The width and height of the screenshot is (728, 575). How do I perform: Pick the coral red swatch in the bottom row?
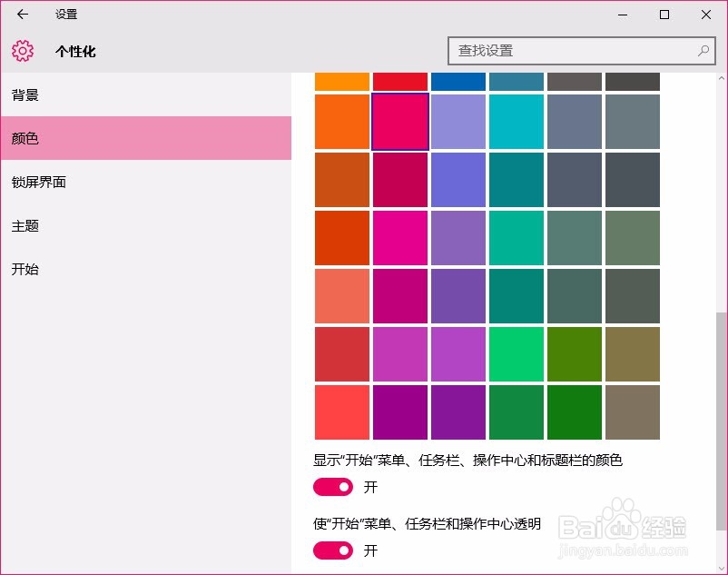(342, 412)
